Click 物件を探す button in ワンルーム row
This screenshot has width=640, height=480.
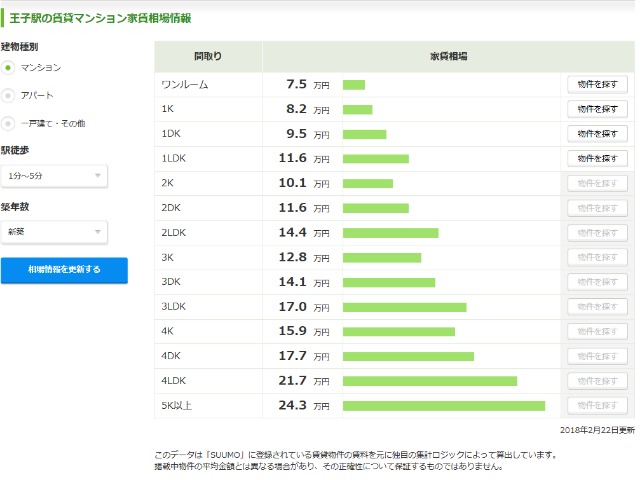(x=597, y=84)
